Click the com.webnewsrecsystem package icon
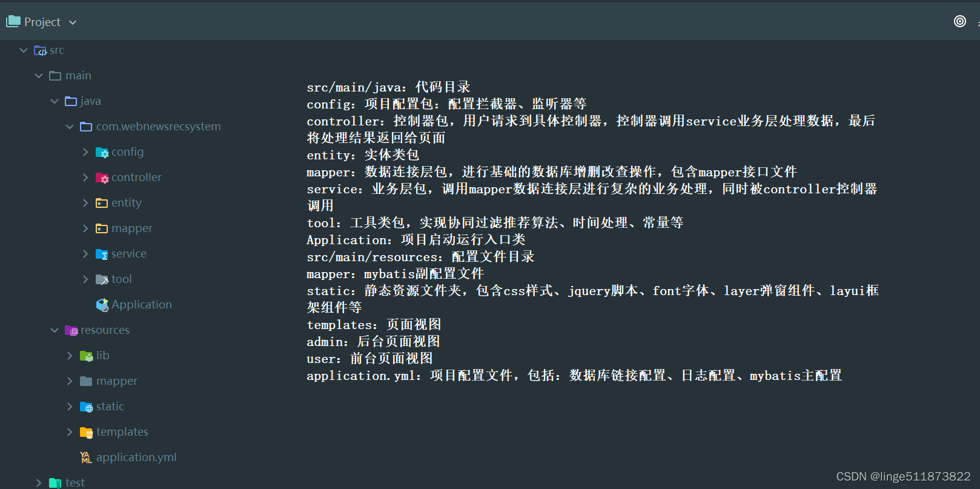This screenshot has height=489, width=980. pyautogui.click(x=86, y=127)
